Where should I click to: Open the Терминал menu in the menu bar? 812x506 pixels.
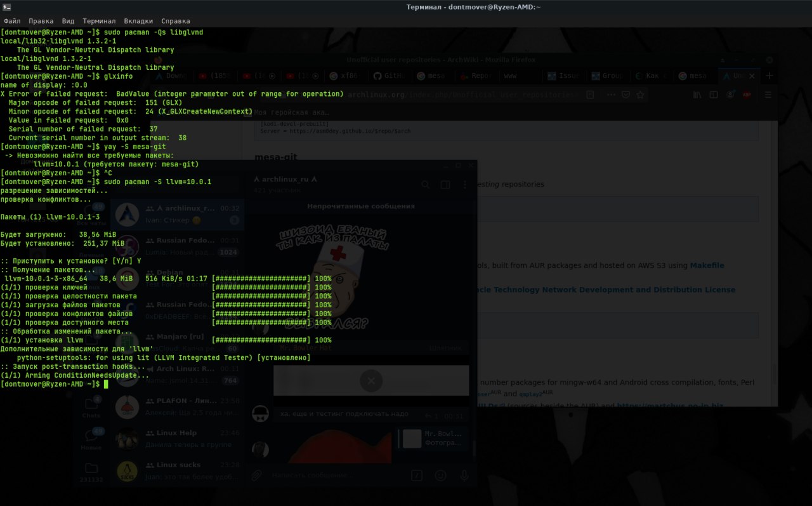99,21
